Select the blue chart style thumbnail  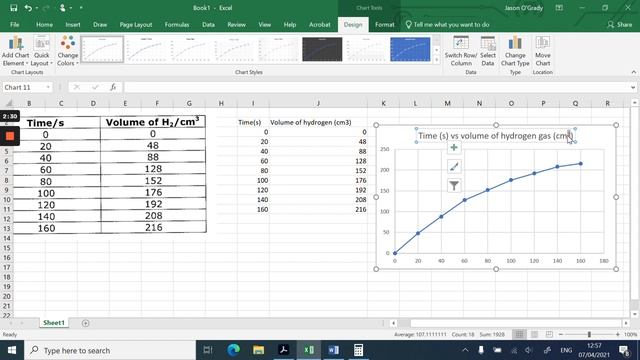click(x=410, y=49)
